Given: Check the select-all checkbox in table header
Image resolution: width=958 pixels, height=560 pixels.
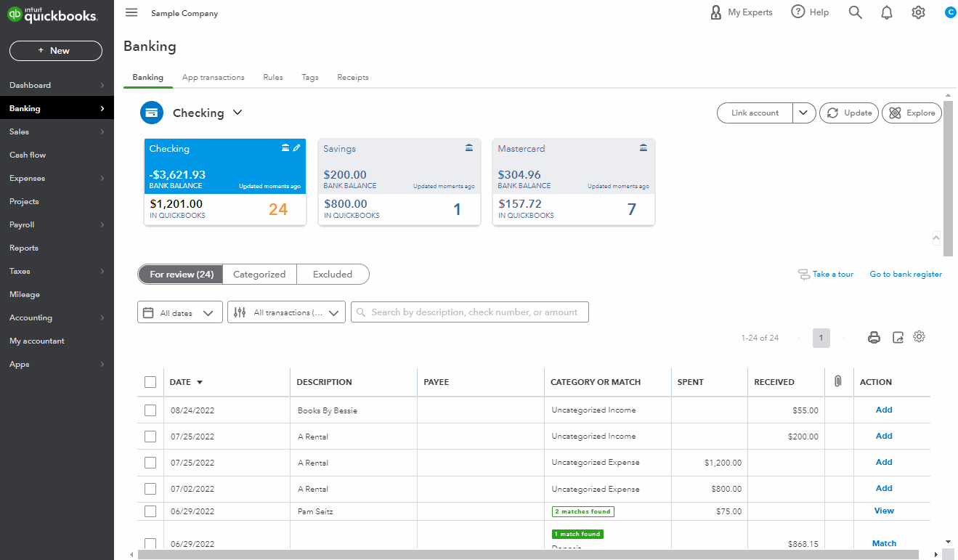Looking at the screenshot, I should [x=150, y=382].
